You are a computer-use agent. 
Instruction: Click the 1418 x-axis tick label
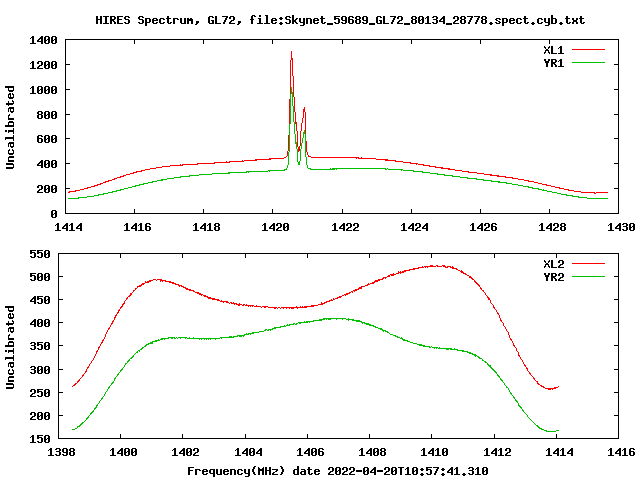pos(206,227)
